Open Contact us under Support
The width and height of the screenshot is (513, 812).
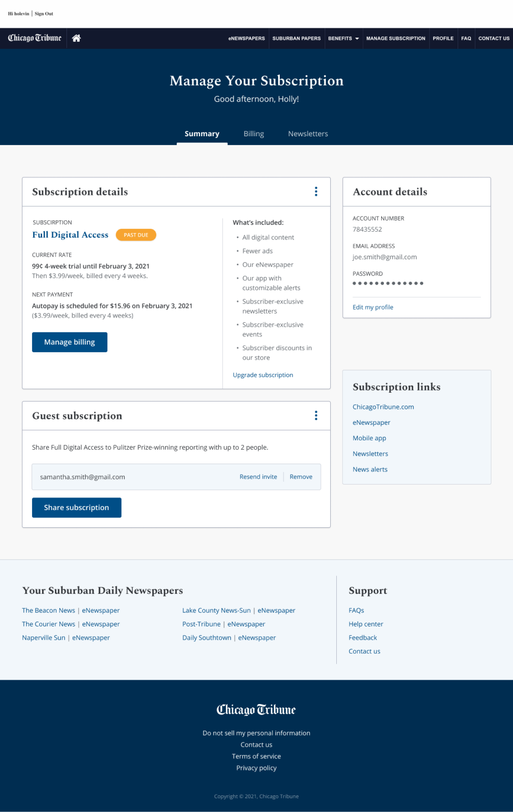pyautogui.click(x=365, y=651)
